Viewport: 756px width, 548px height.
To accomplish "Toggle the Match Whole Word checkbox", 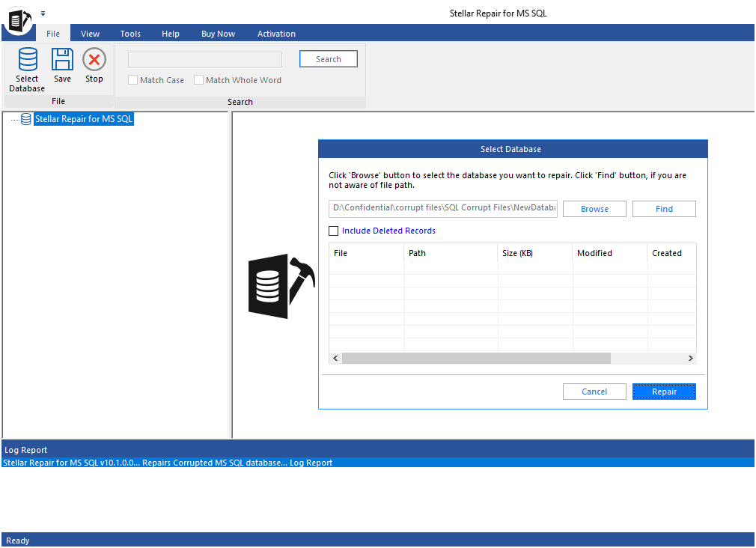I will pyautogui.click(x=198, y=80).
